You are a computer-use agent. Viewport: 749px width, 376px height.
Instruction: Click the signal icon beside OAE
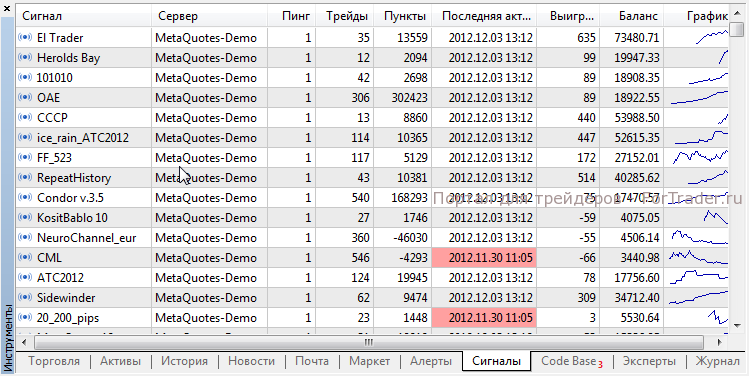25,98
